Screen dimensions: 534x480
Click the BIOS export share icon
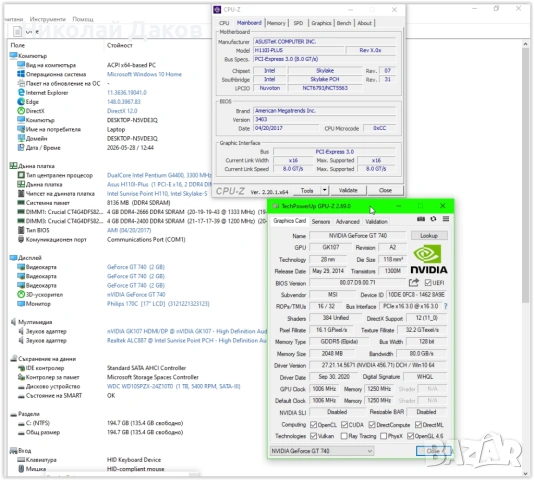pyautogui.click(x=414, y=282)
